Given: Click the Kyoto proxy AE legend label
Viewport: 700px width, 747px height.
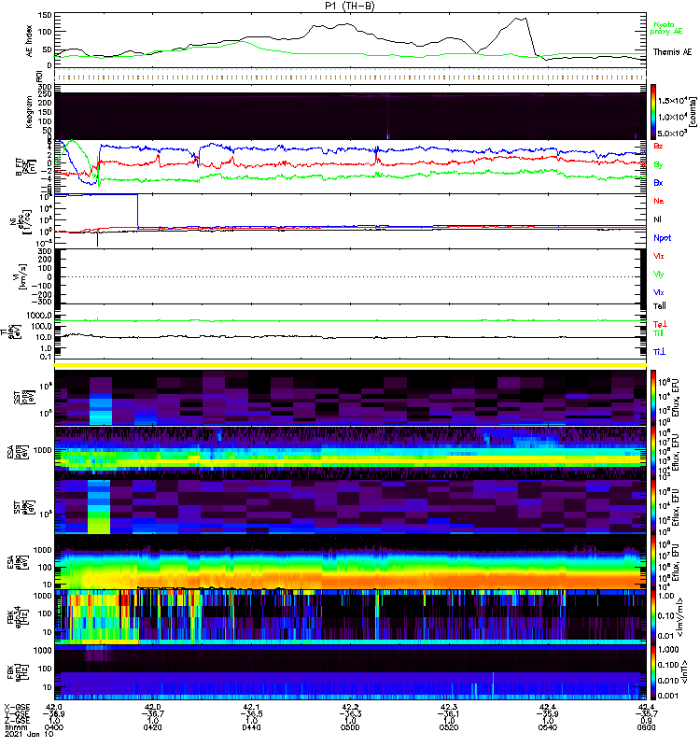Looking at the screenshot, I should (666, 28).
